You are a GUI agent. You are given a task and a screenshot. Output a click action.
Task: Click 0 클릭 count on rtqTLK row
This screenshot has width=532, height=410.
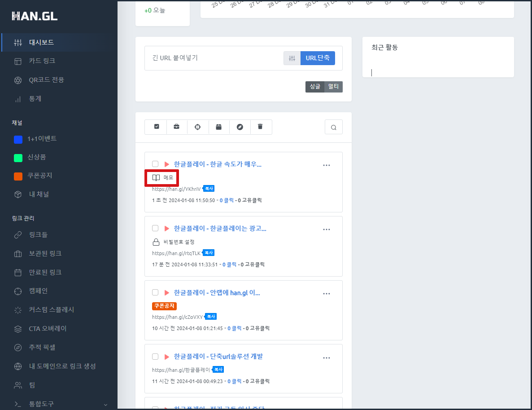point(229,265)
